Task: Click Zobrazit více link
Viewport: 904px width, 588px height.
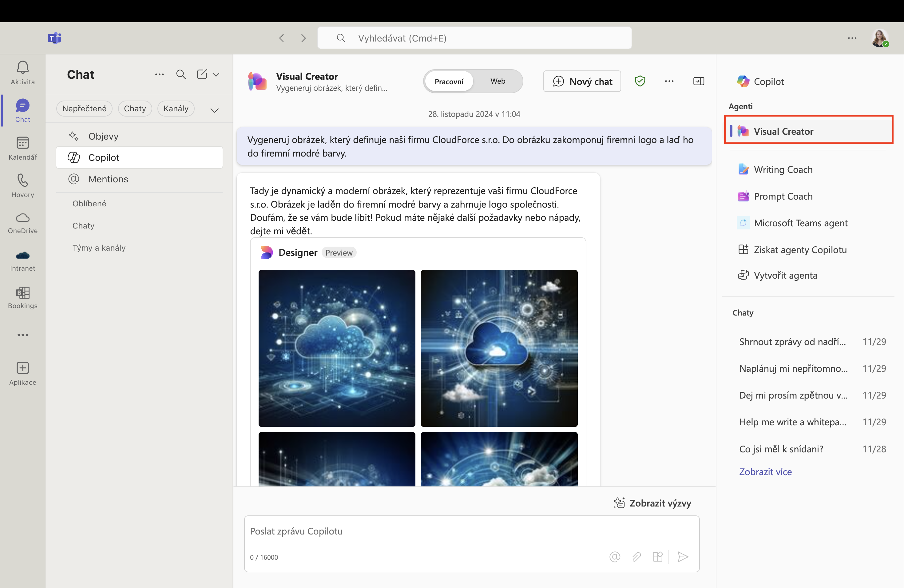Action: point(765,471)
